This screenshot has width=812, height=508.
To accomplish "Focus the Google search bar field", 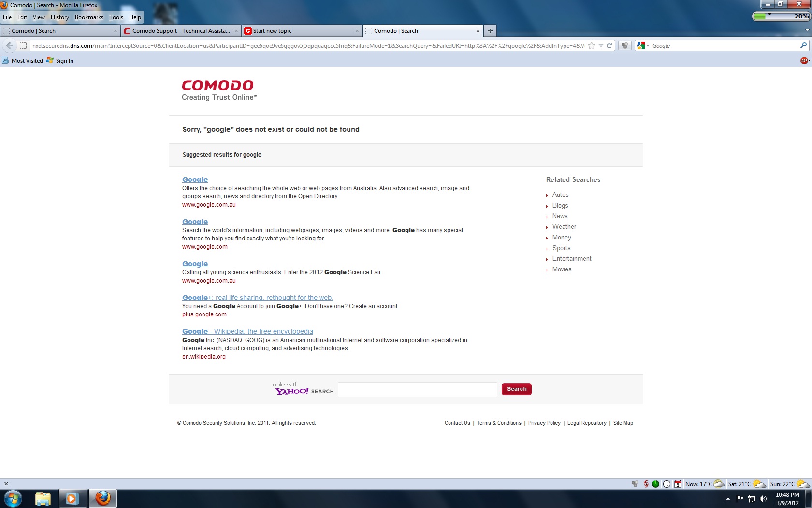I will pos(724,45).
